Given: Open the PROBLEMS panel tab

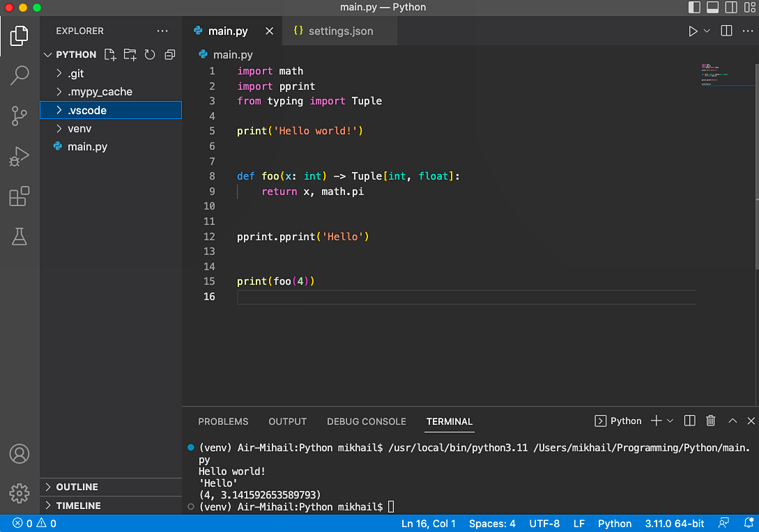Looking at the screenshot, I should (x=223, y=421).
